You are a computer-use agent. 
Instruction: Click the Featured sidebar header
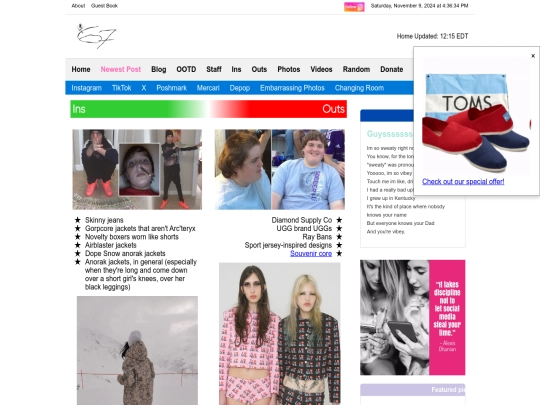pyautogui.click(x=413, y=390)
